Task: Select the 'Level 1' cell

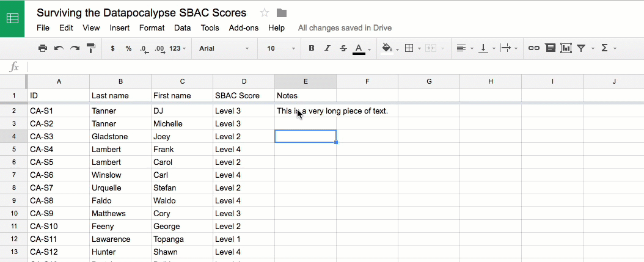Action: 244,239
